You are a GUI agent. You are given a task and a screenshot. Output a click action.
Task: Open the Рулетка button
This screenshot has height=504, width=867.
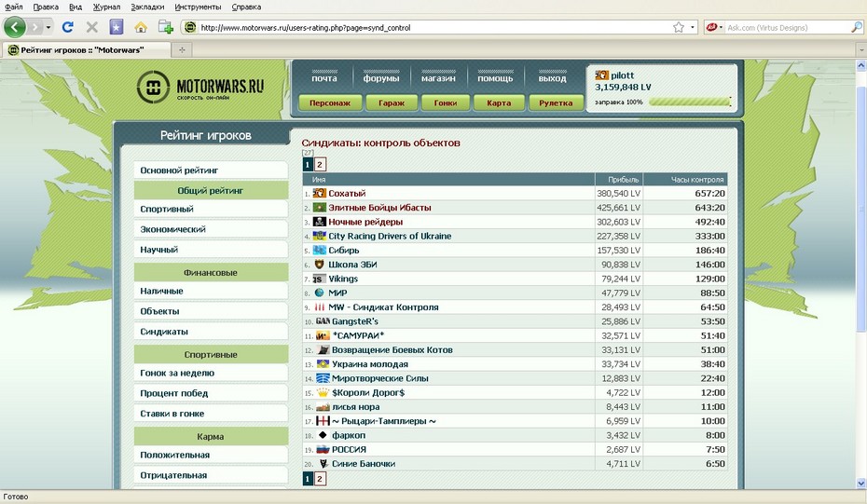(556, 102)
